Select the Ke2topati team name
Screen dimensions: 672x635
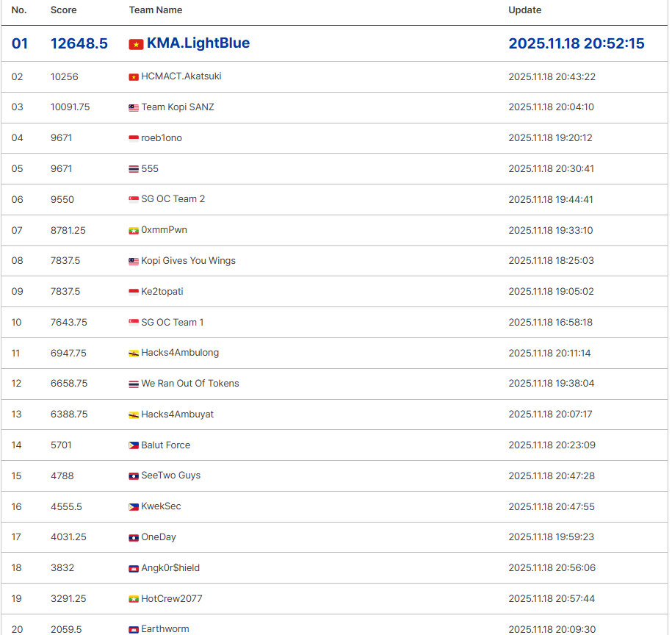pyautogui.click(x=162, y=292)
